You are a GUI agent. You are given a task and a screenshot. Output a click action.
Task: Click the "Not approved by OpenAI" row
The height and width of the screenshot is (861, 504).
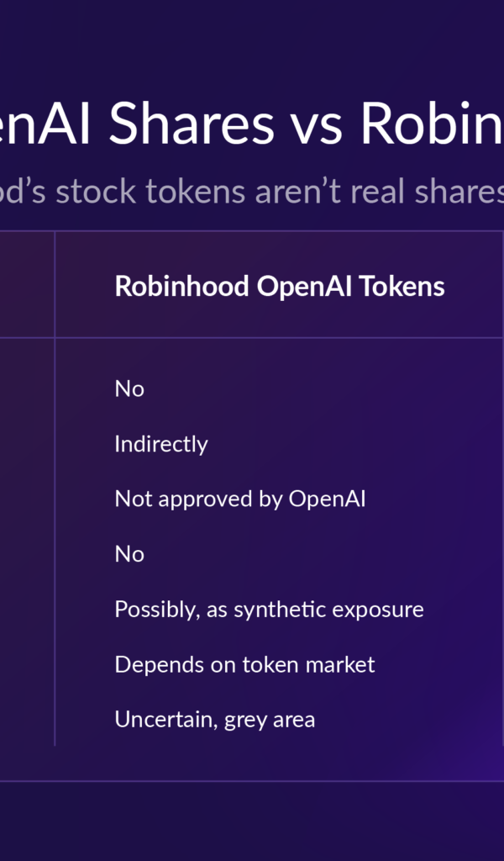point(239,499)
